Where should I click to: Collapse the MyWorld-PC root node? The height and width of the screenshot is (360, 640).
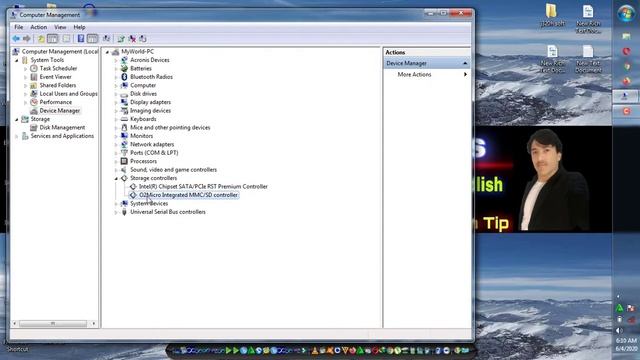coord(107,52)
